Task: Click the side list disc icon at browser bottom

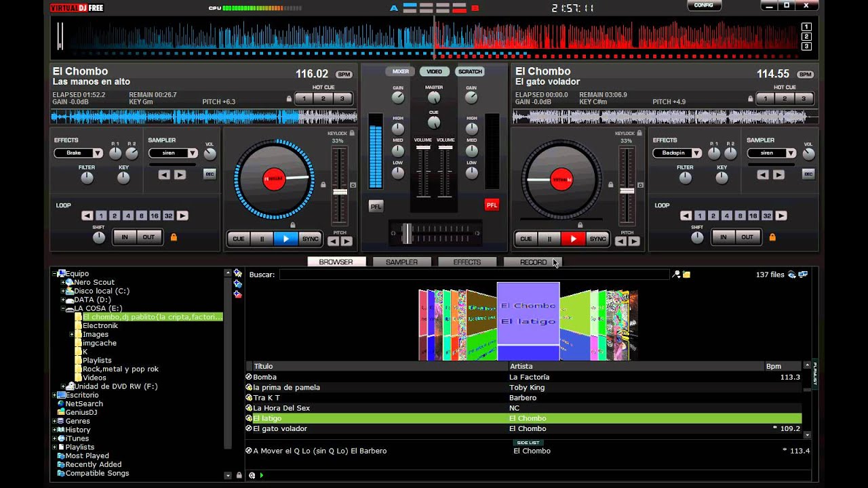Action: point(252,475)
